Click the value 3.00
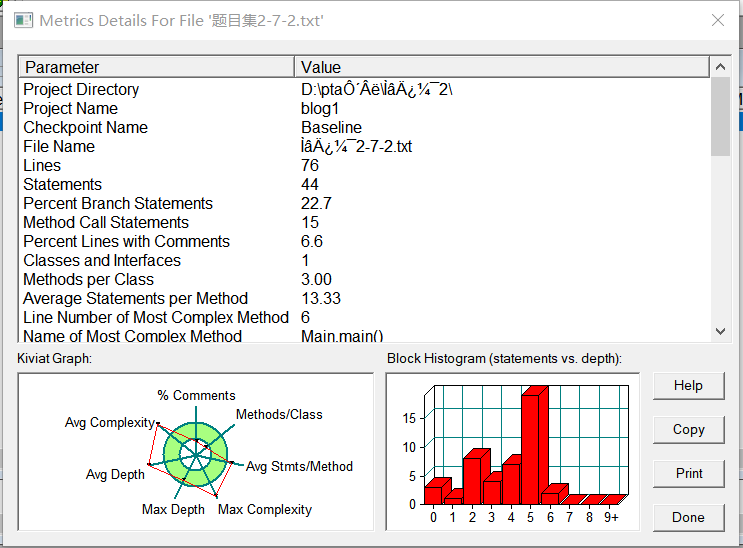 [316, 279]
